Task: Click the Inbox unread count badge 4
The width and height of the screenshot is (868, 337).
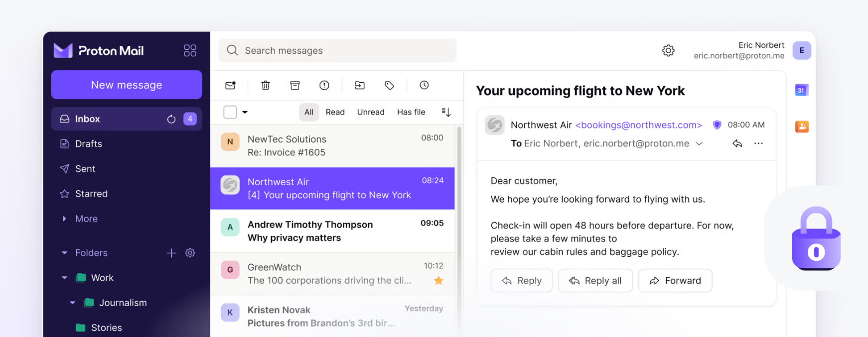Action: click(190, 119)
